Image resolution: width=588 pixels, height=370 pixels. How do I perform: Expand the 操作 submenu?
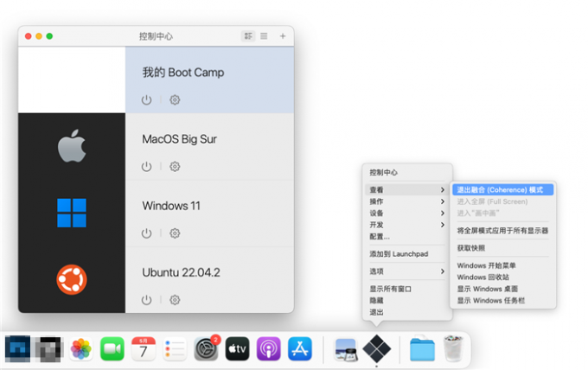click(407, 201)
